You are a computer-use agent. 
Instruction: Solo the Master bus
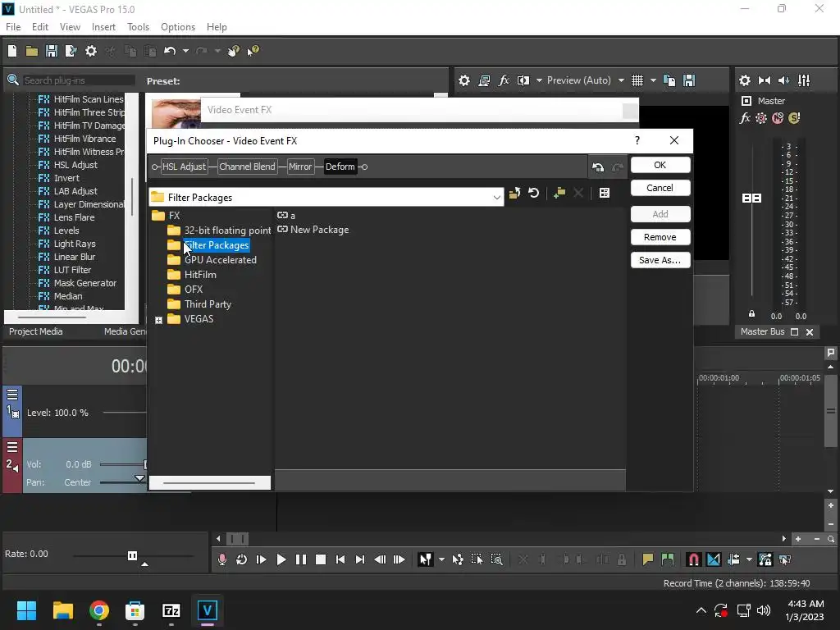pos(794,118)
